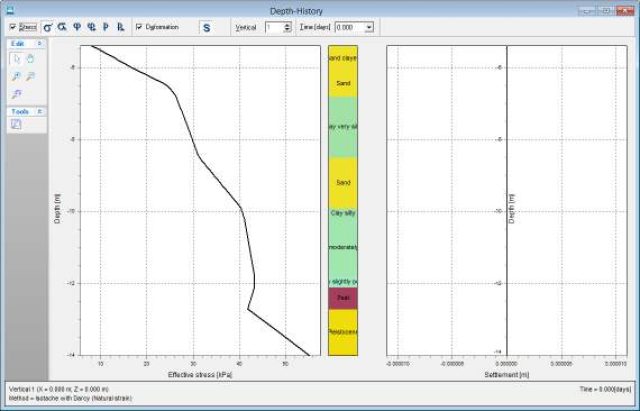Collapse the Edit panel expander
This screenshot has height=411, width=640.
(x=40, y=43)
